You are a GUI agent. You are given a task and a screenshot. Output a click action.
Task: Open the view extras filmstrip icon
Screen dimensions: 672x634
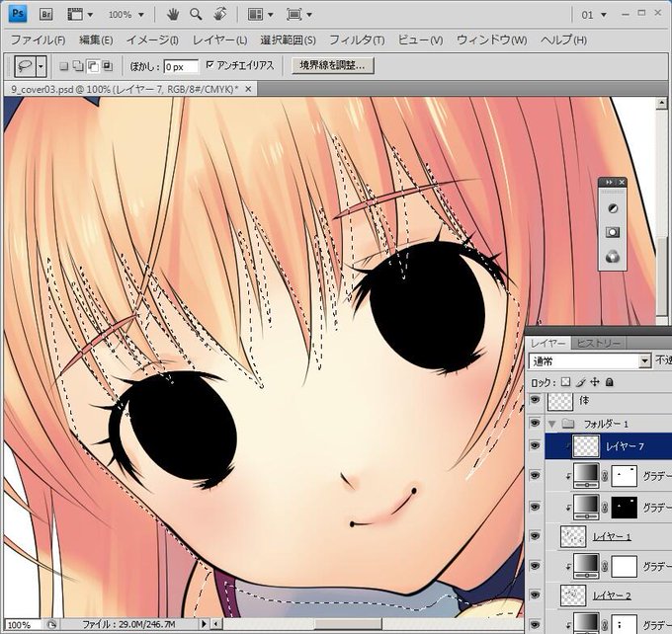[x=75, y=15]
